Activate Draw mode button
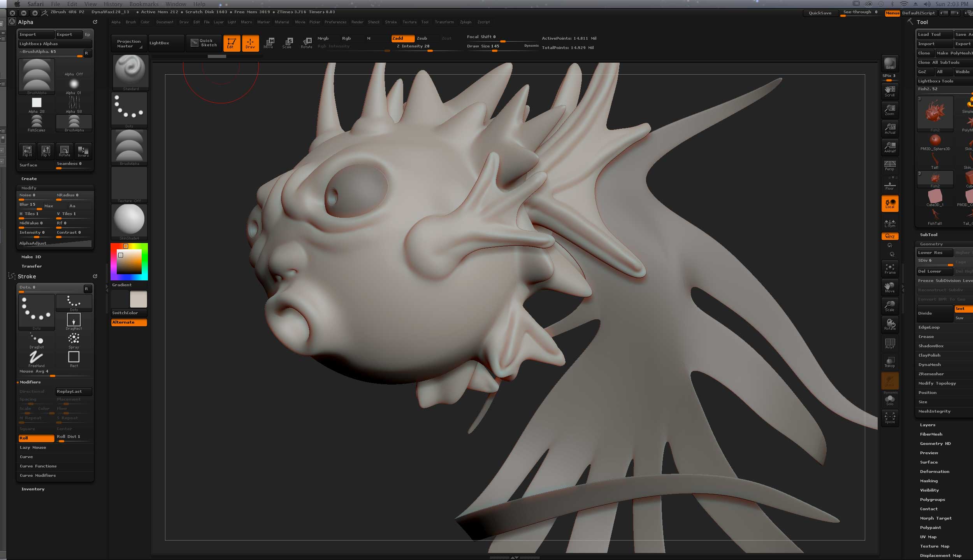The width and height of the screenshot is (973, 560). click(250, 43)
